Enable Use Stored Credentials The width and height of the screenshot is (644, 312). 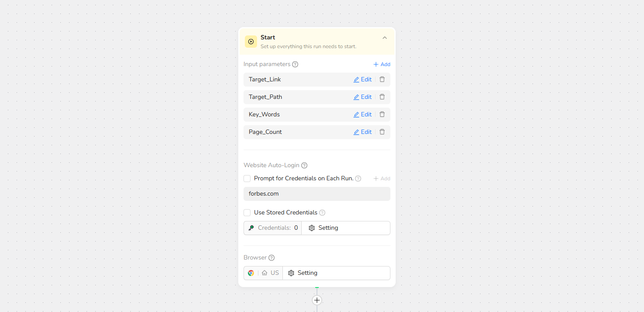[x=247, y=213]
